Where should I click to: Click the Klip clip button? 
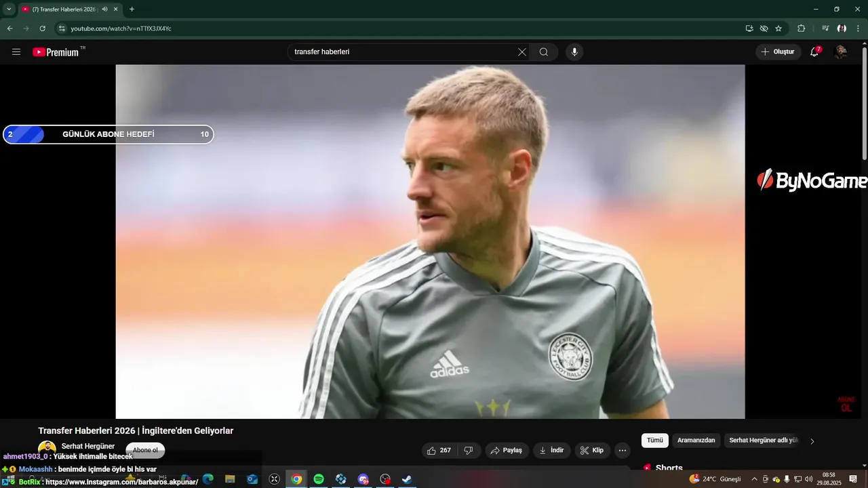click(x=592, y=450)
